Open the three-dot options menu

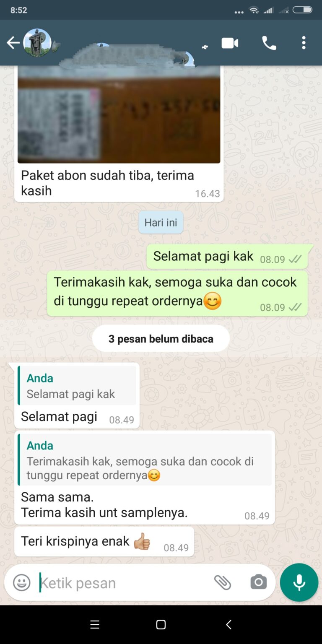tap(304, 43)
